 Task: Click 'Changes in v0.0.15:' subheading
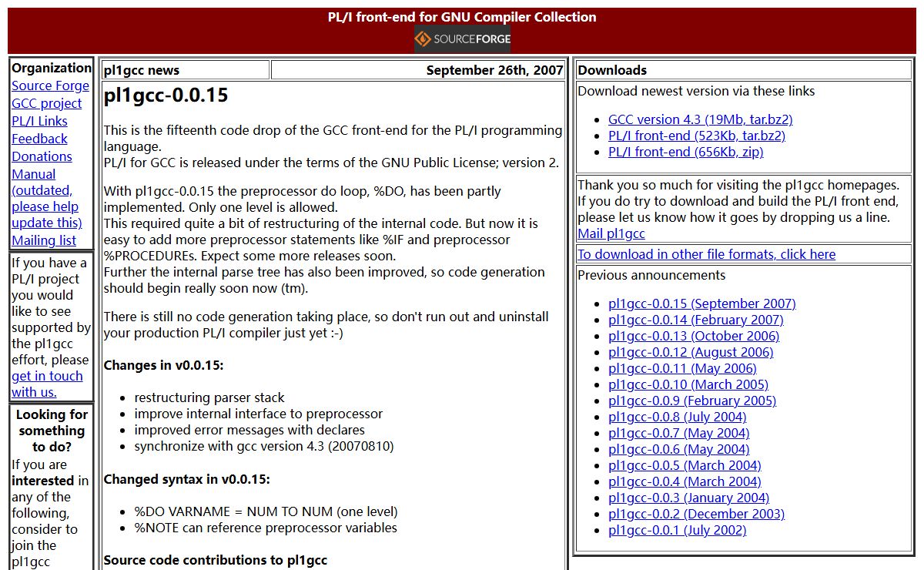point(163,365)
